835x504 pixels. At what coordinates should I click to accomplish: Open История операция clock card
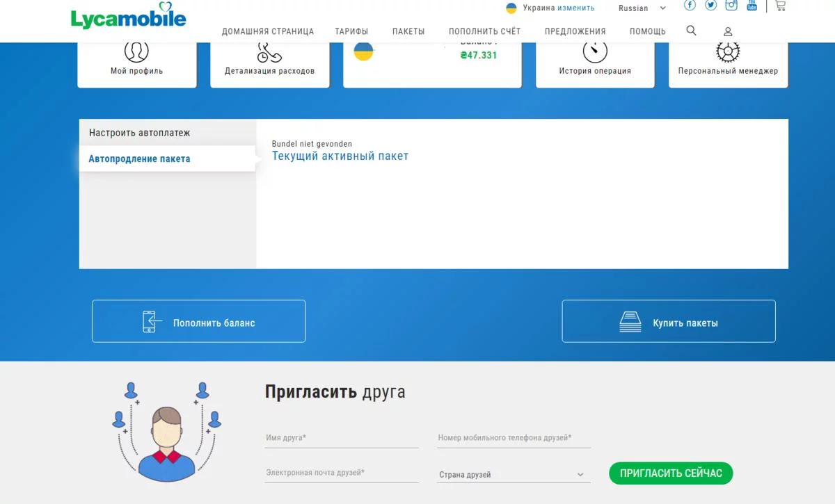(x=595, y=65)
